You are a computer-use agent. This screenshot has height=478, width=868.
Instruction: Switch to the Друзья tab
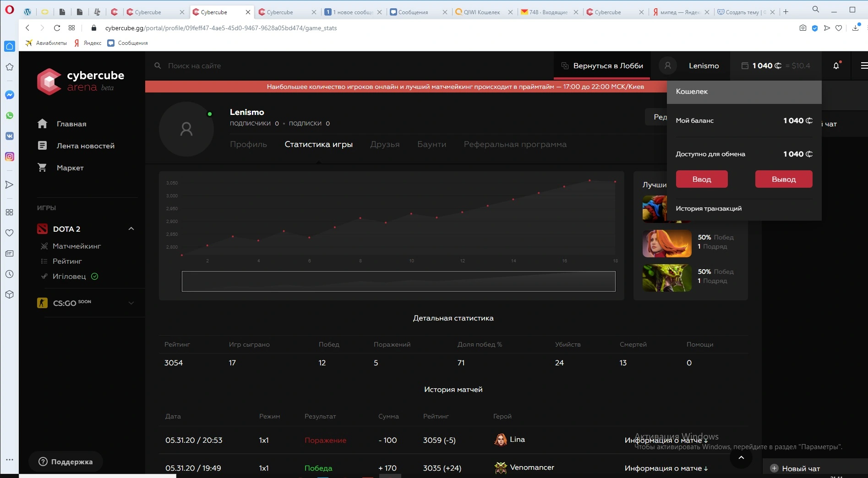pos(385,144)
